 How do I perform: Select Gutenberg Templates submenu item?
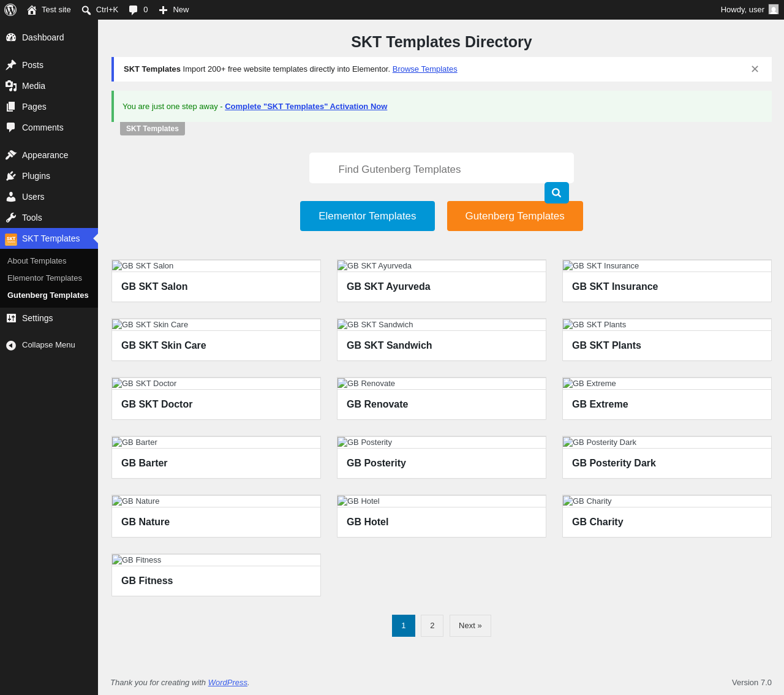[48, 295]
